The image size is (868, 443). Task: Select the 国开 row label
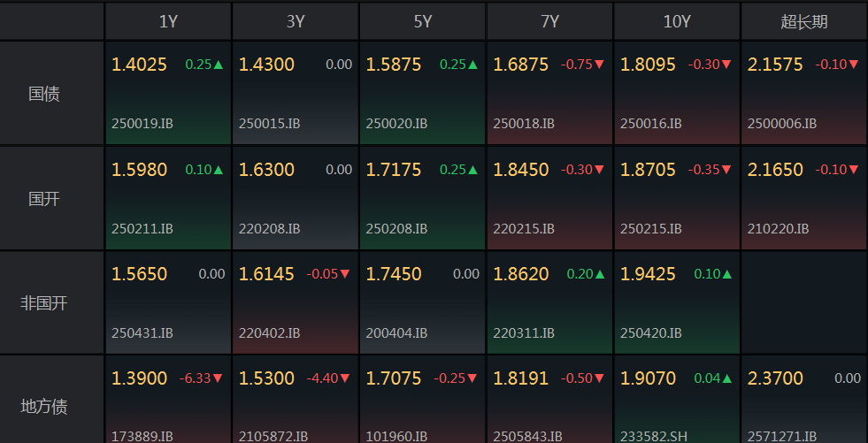[44, 198]
